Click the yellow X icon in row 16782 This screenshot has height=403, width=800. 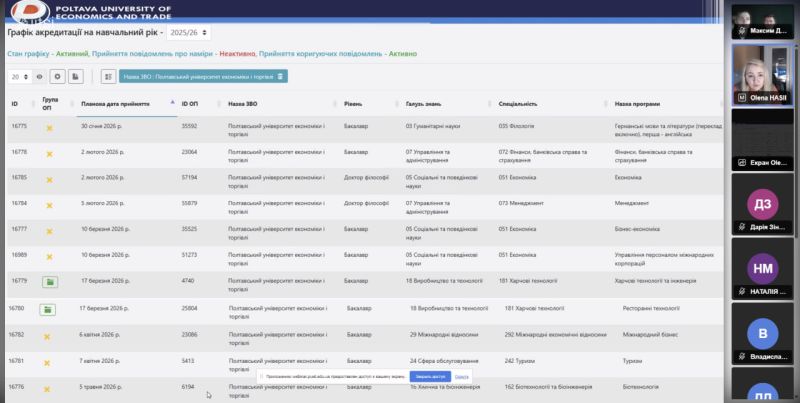point(47,336)
